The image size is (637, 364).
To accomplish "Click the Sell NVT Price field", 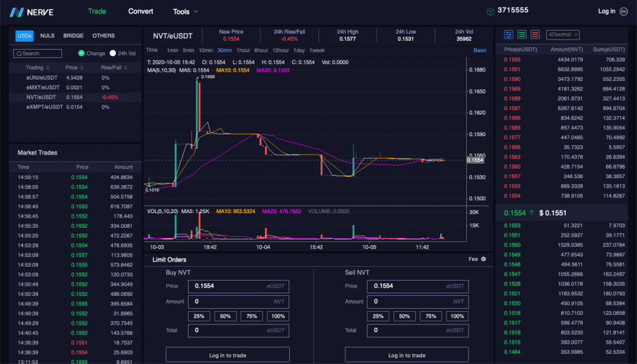I will pos(418,286).
